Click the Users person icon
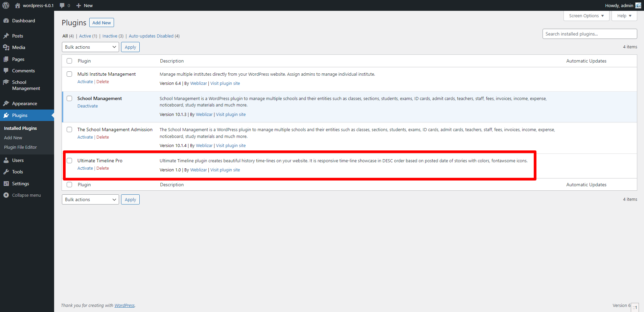Screen dimensions: 644x312 pyautogui.click(x=6, y=160)
